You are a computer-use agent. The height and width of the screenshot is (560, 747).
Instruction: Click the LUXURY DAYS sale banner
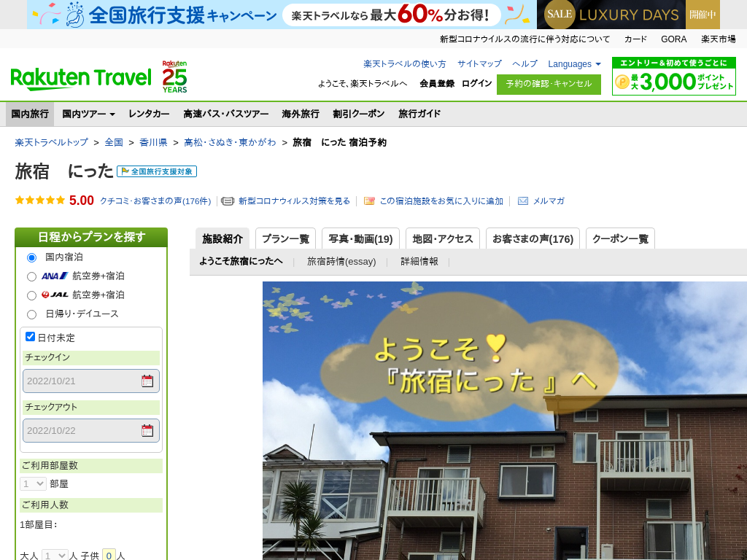(628, 15)
